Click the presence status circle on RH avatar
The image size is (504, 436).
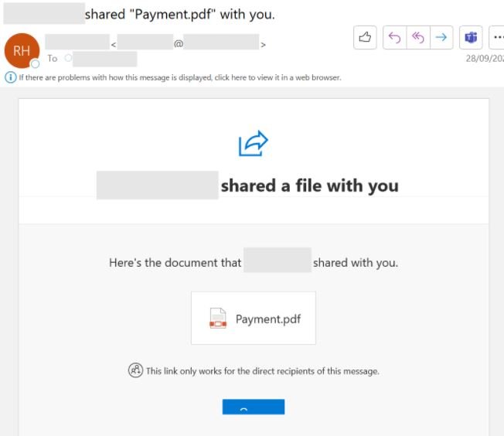pyautogui.click(x=35, y=63)
